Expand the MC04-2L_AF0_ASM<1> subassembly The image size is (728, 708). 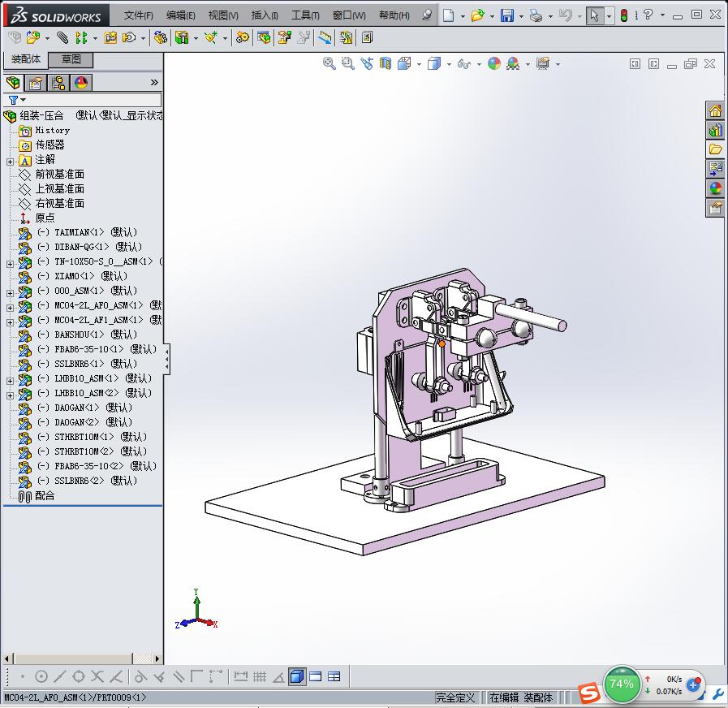pos(10,308)
